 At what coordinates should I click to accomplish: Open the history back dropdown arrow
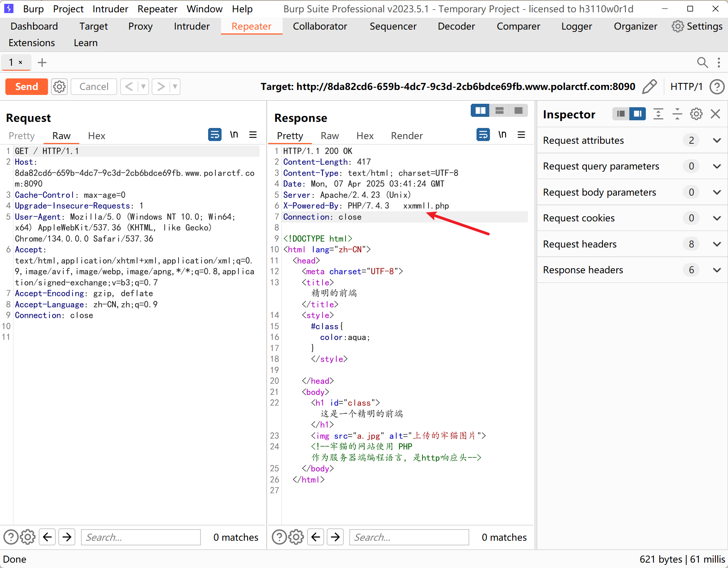pyautogui.click(x=143, y=86)
